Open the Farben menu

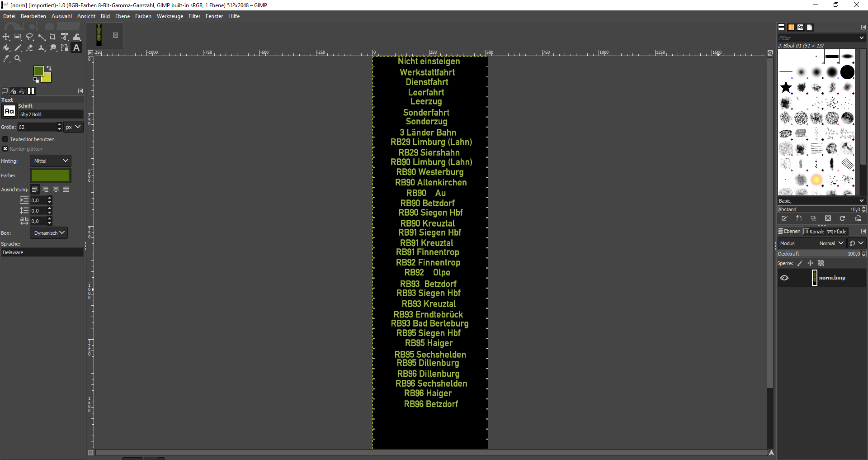point(143,16)
